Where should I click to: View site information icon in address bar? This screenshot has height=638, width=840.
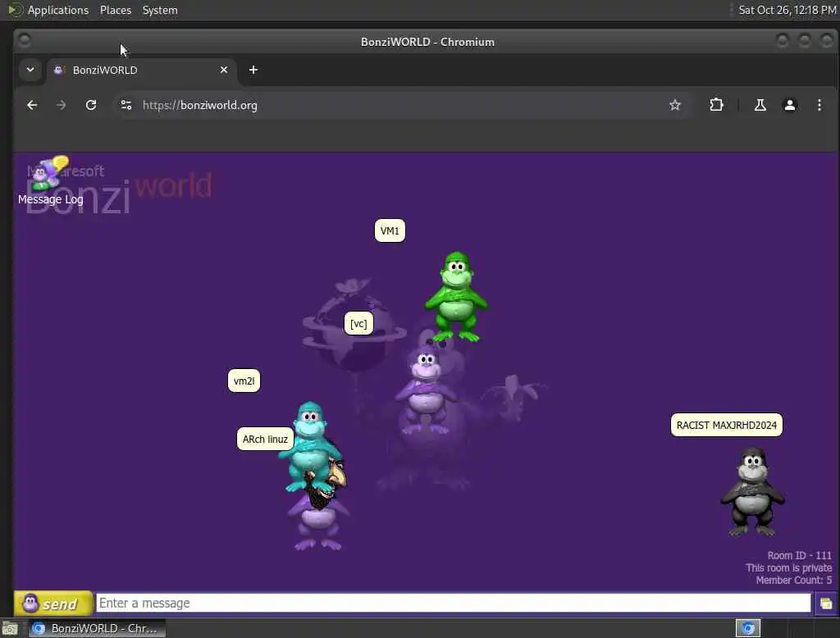click(126, 105)
